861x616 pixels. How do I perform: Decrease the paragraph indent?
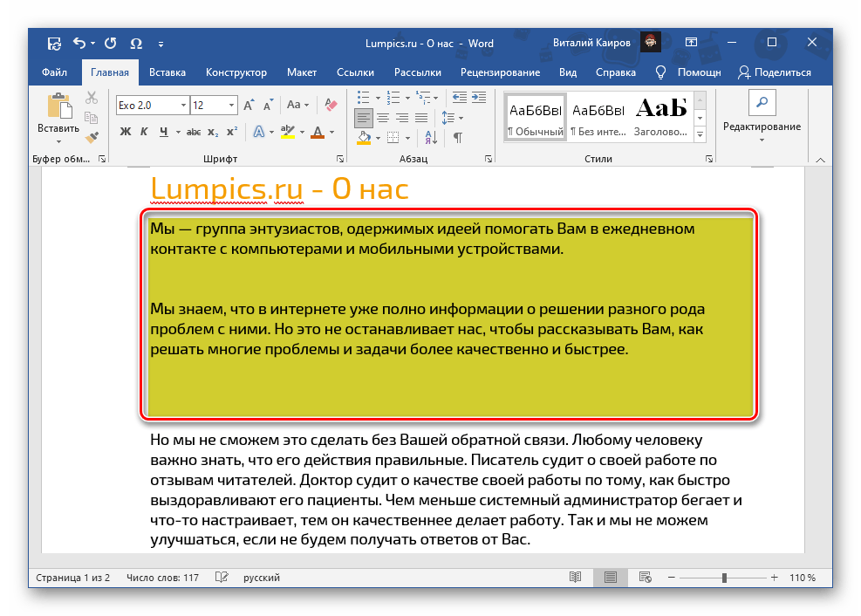tap(460, 98)
